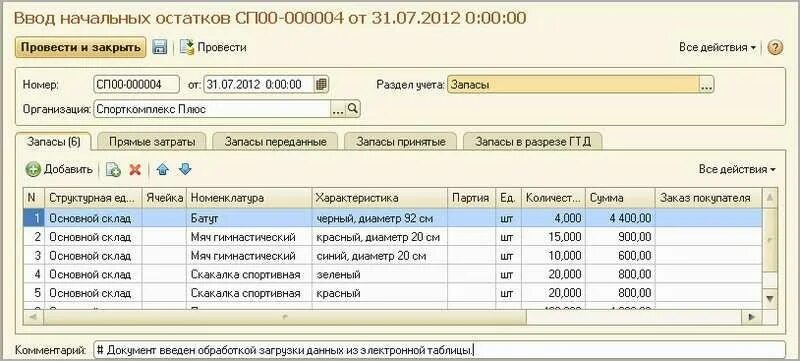800x361 pixels.
Task: Switch to the Запасы (6) tab
Action: click(54, 142)
